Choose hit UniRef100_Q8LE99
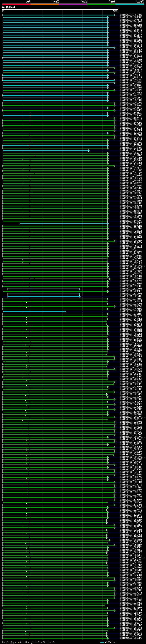This screenshot has width=146, height=644. tap(131, 27)
